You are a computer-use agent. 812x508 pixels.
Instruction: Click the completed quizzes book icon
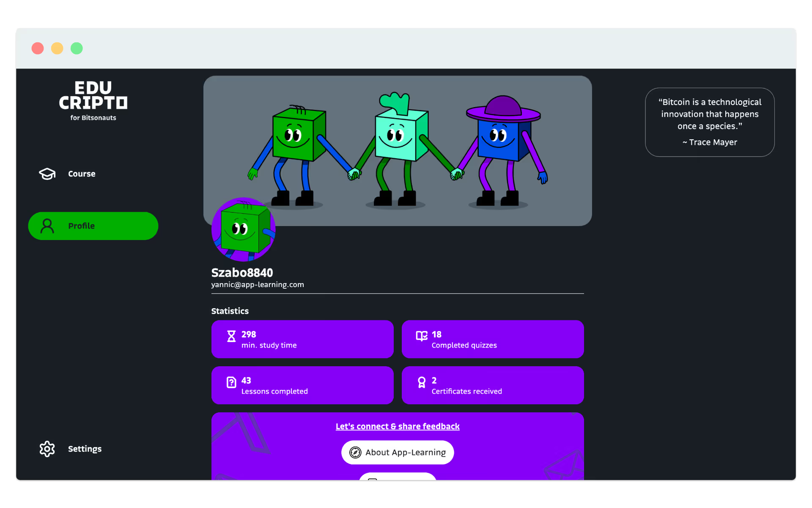[x=421, y=336]
